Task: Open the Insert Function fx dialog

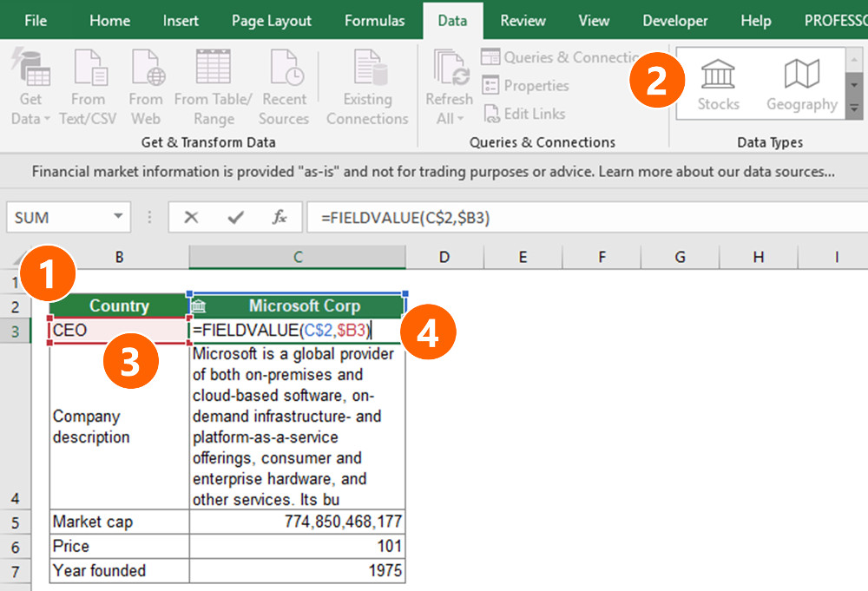Action: [279, 217]
